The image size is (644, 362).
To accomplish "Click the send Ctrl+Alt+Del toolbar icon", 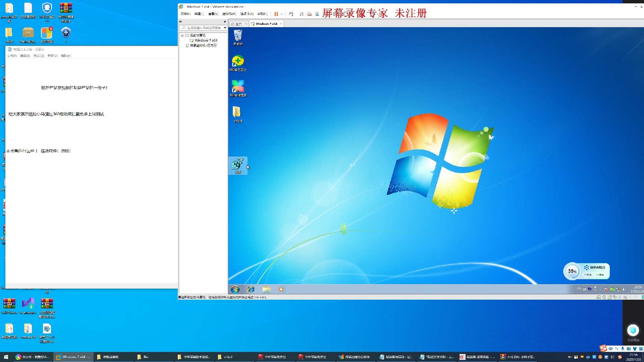I will [291, 14].
